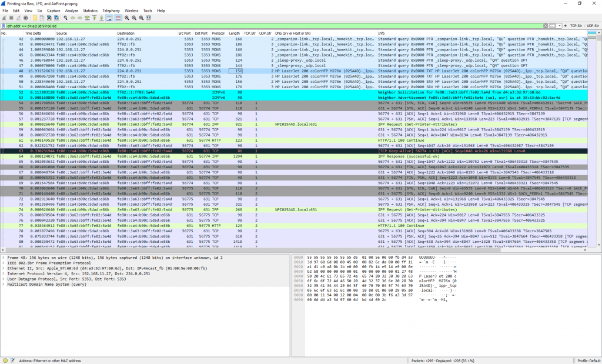Click the zoom in magnifier icon
This screenshot has width=602, height=364.
(x=126, y=18)
